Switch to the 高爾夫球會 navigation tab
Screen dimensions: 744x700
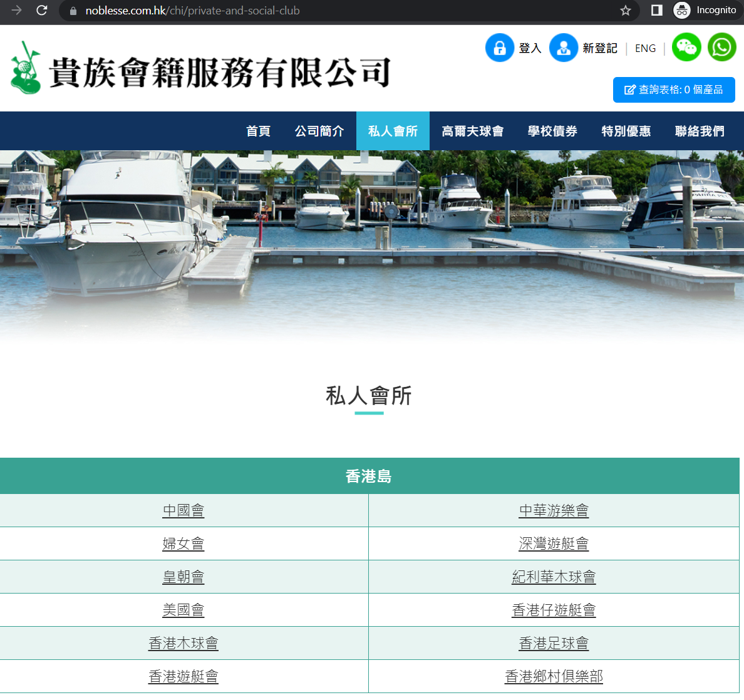tap(473, 131)
